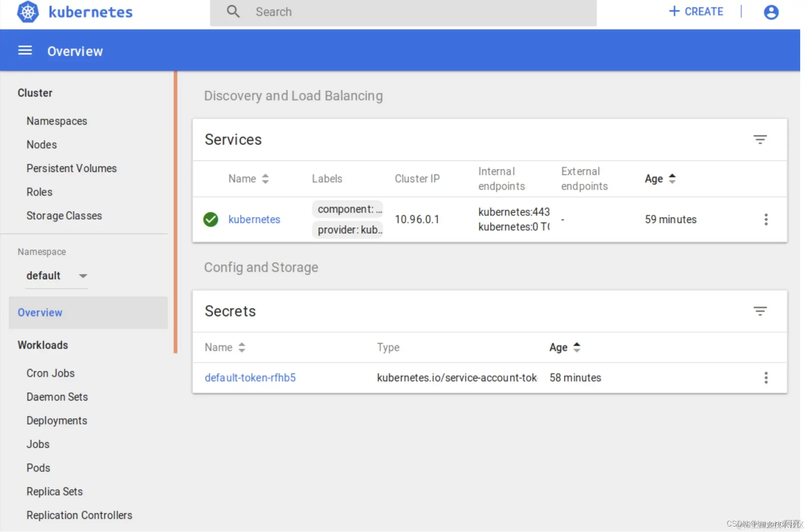Image resolution: width=807 pixels, height=532 pixels.
Task: Click the Namespace label above the dropdown
Action: (x=42, y=252)
